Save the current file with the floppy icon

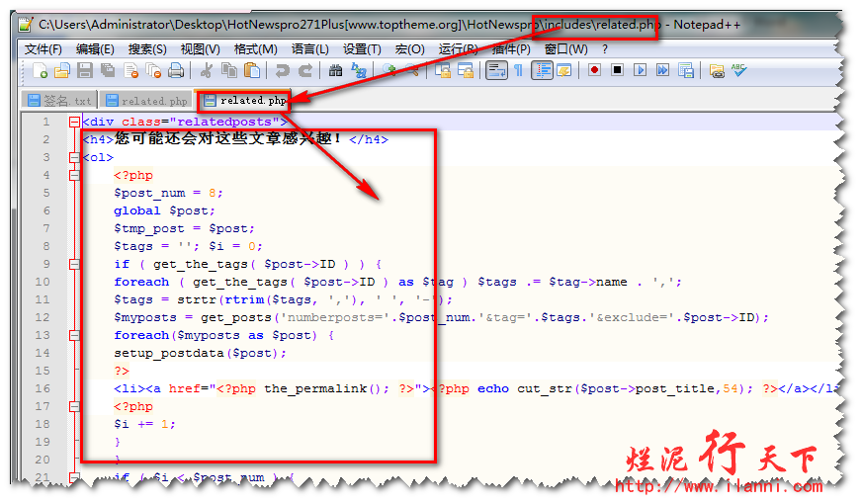click(85, 70)
